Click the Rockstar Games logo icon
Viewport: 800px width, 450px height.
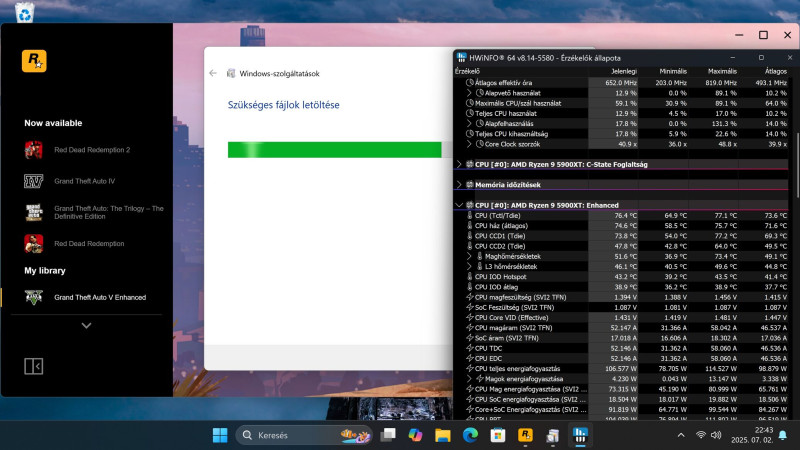[34, 61]
